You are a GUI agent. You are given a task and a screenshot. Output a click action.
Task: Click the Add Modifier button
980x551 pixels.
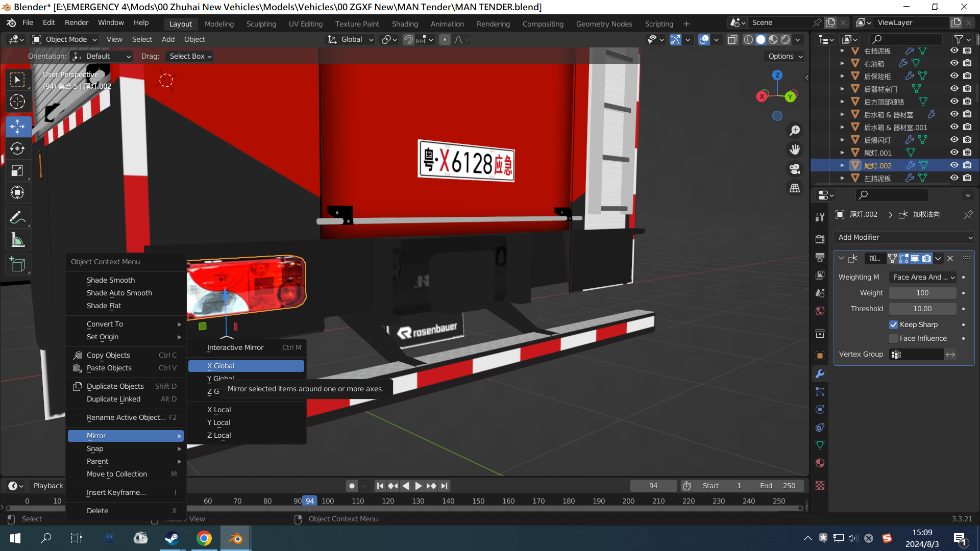click(x=904, y=237)
